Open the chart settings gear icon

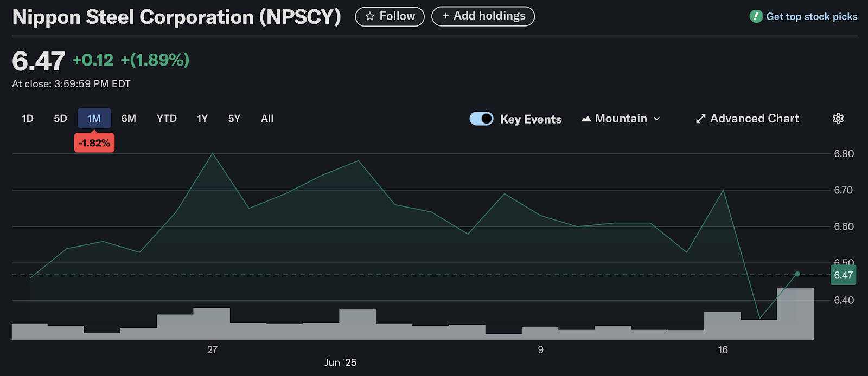point(838,119)
